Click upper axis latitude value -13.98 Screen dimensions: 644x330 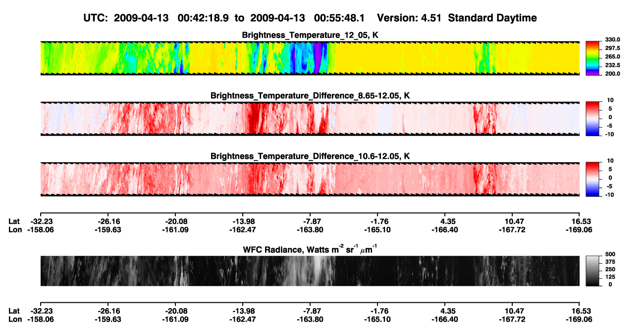coord(243,221)
